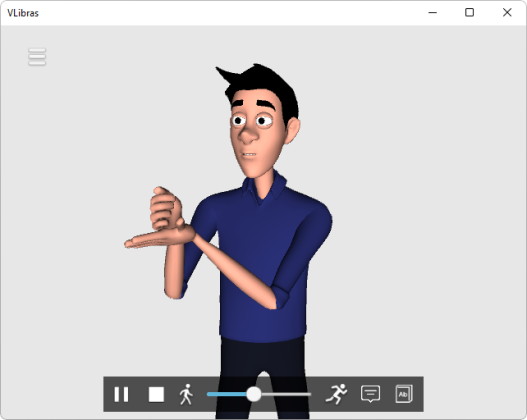
Task: Click the gray unfilled part of speed slider
Action: coord(286,394)
